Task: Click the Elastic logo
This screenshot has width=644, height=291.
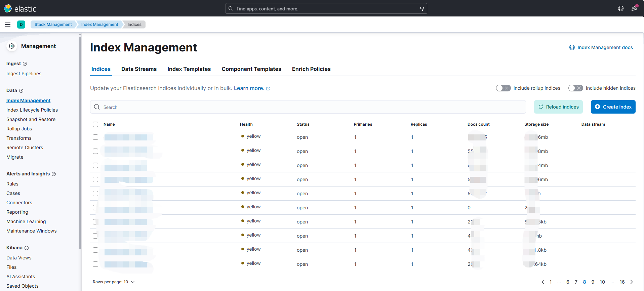Action: pyautogui.click(x=20, y=8)
